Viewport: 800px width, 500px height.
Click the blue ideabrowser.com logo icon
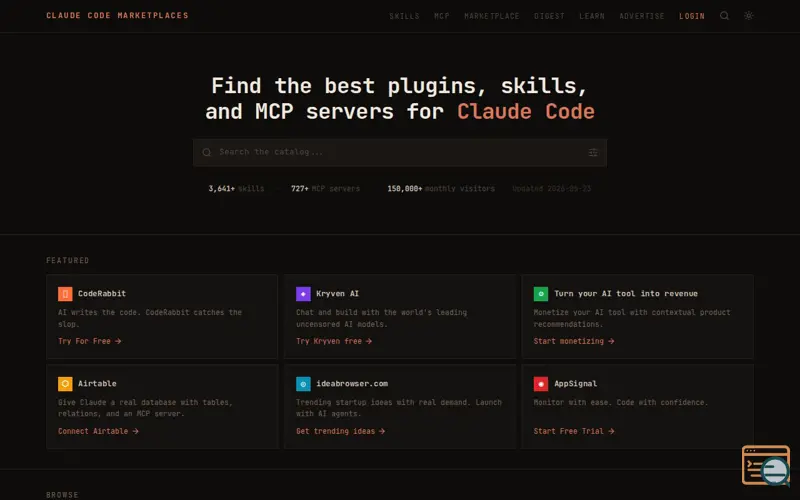pos(303,384)
